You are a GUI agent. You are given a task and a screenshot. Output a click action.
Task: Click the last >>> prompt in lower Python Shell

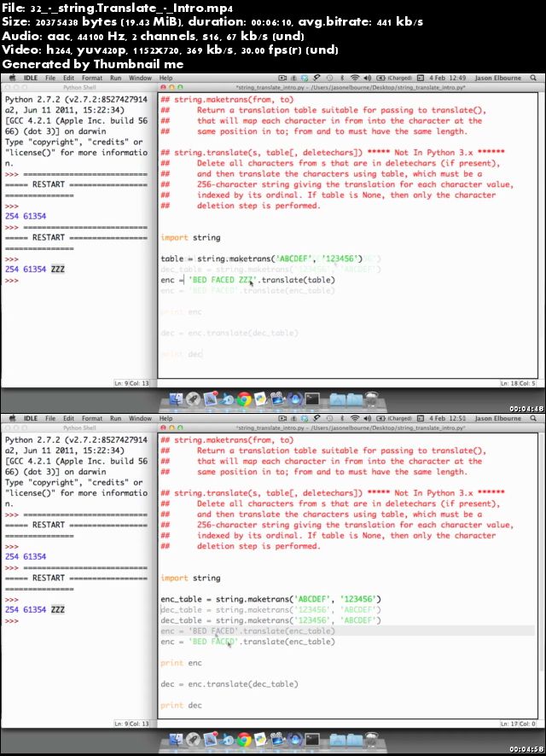[x=12, y=620]
